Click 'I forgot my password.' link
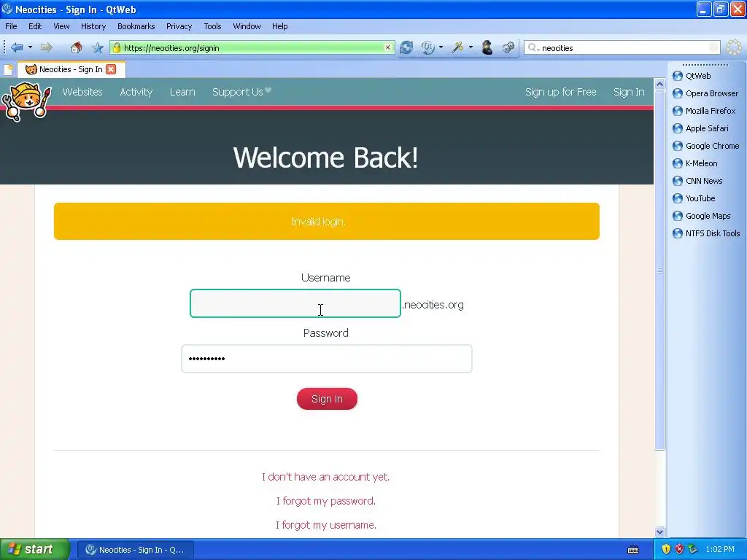 [326, 501]
